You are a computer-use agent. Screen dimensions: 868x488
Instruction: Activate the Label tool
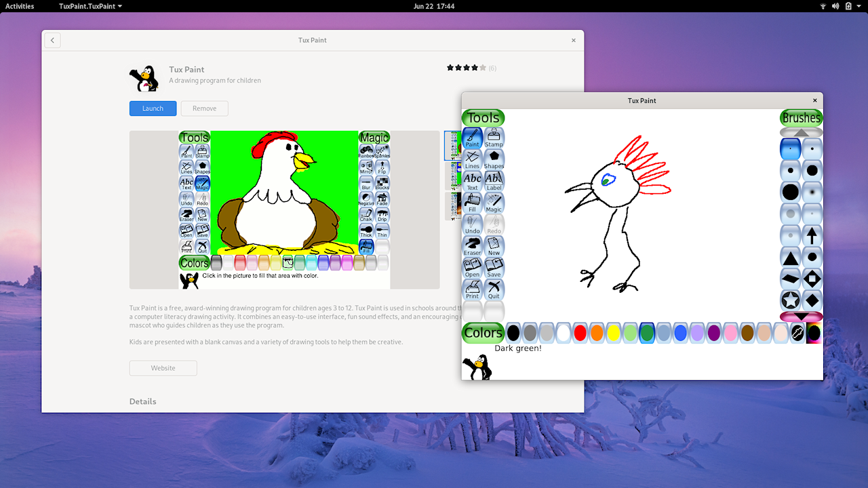[x=494, y=181]
